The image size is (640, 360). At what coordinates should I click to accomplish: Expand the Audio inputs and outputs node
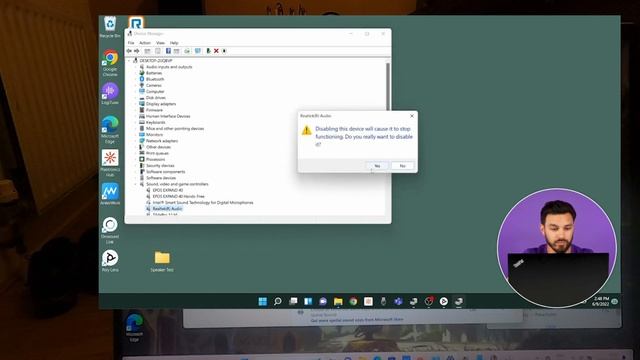click(136, 67)
